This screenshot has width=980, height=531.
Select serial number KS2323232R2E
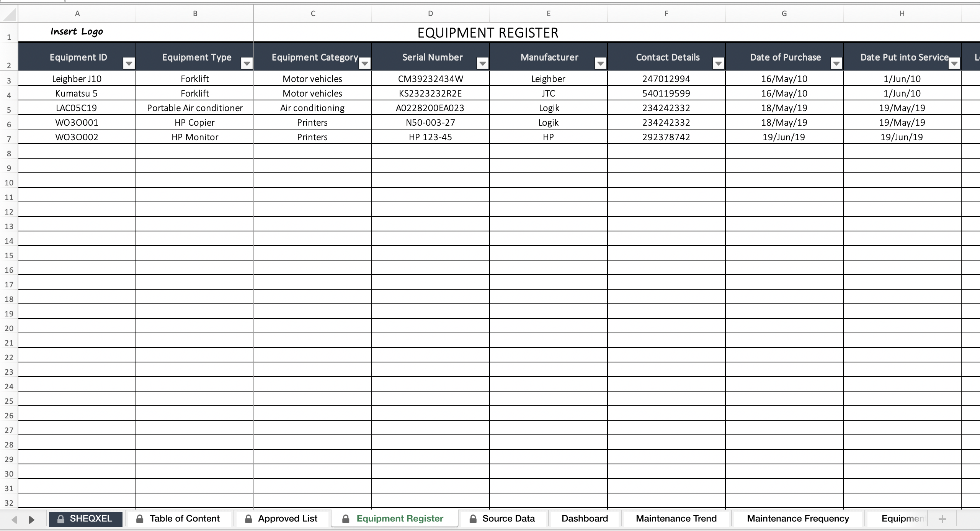click(x=431, y=93)
